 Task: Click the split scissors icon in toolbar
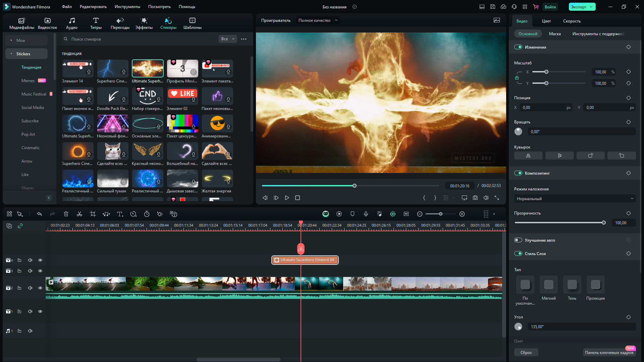coord(79,214)
